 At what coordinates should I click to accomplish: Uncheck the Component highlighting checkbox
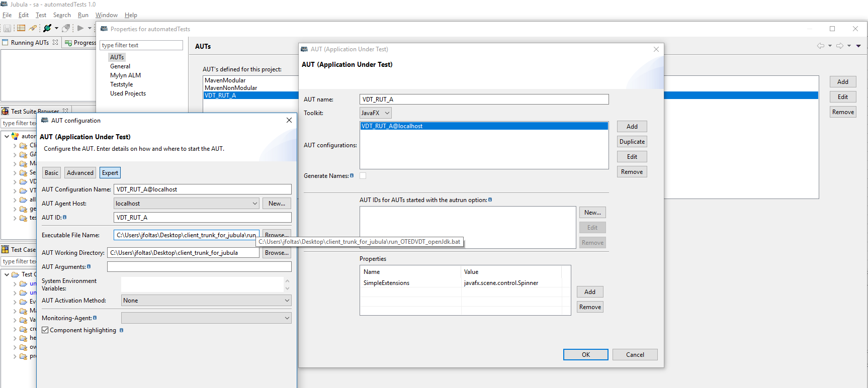click(45, 330)
